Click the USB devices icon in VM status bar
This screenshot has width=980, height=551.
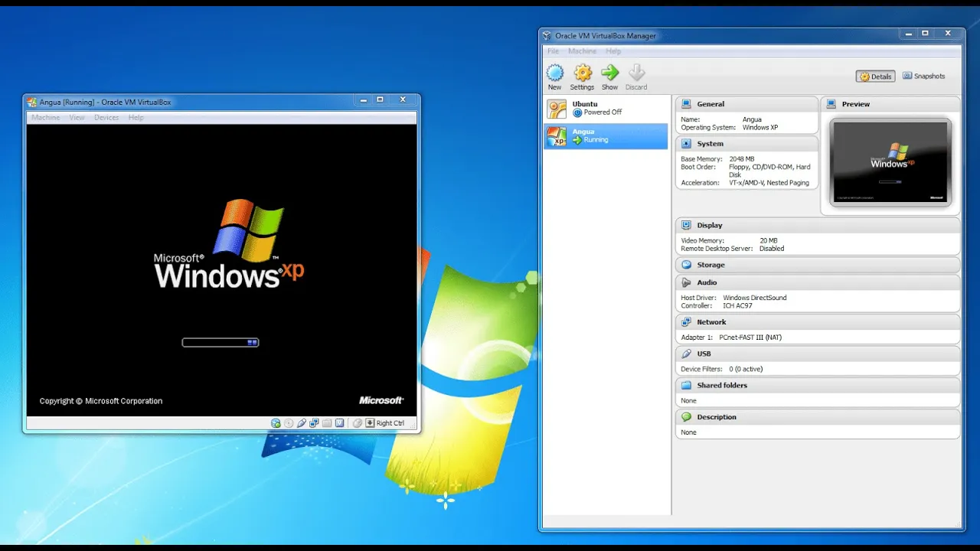[302, 423]
